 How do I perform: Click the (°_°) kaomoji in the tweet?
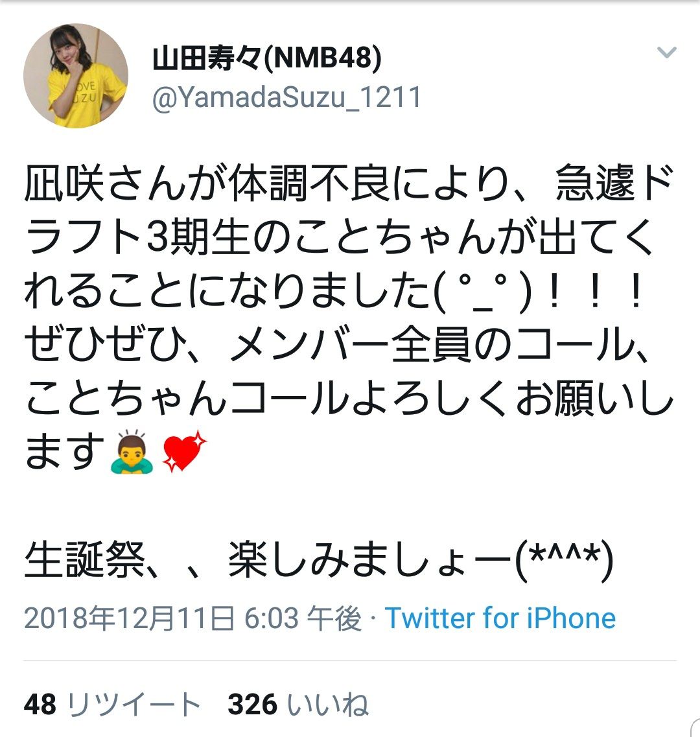tap(484, 292)
